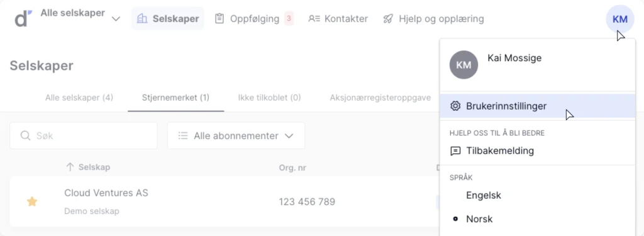Click the rocket icon for Hjelp og opplæring
Image resolution: width=644 pixels, height=236 pixels.
pyautogui.click(x=388, y=18)
